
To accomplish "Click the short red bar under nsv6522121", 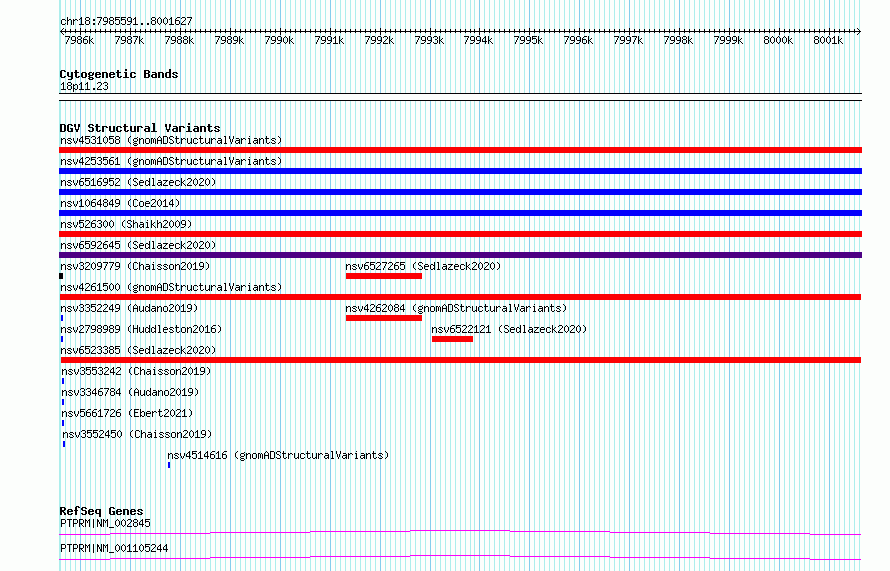I will (x=452, y=339).
